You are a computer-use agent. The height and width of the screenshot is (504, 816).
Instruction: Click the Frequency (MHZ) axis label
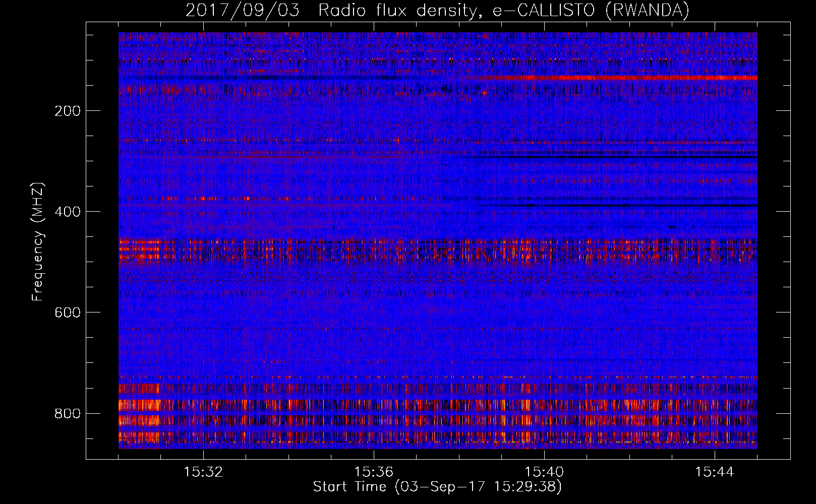[x=38, y=241]
